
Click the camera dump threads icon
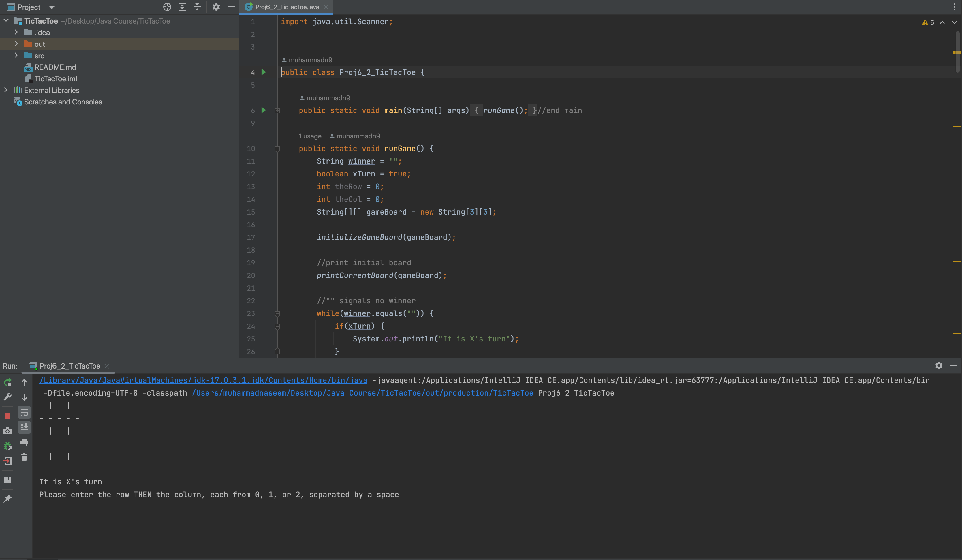tap(7, 431)
